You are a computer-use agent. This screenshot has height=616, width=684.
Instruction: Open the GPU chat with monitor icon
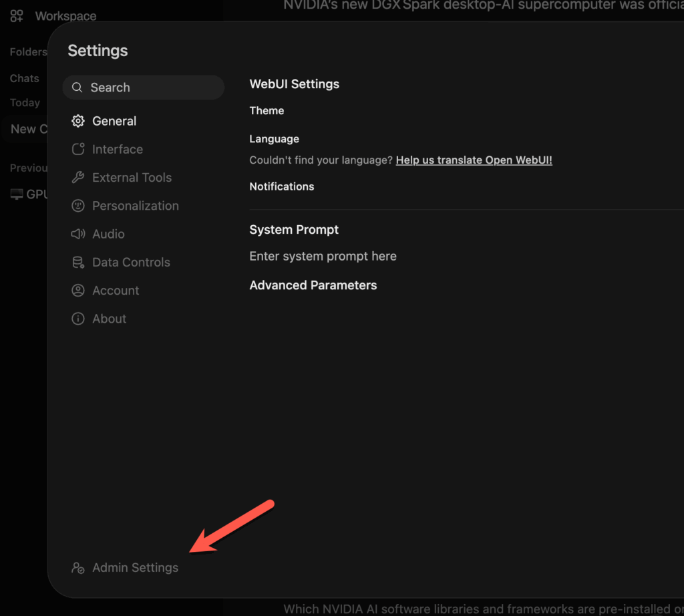pos(25,194)
